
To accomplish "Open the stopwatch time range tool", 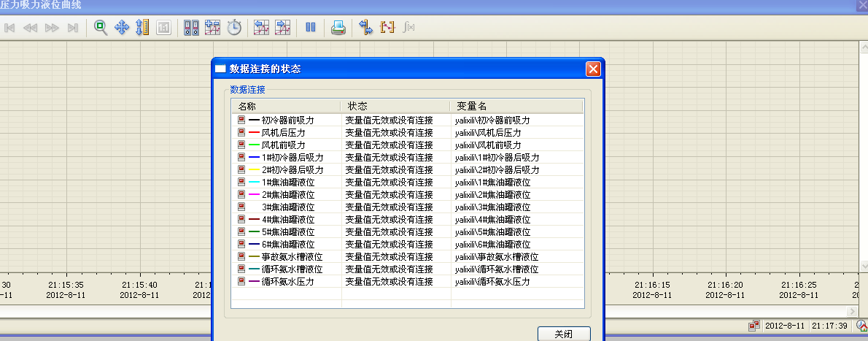I will (x=234, y=28).
